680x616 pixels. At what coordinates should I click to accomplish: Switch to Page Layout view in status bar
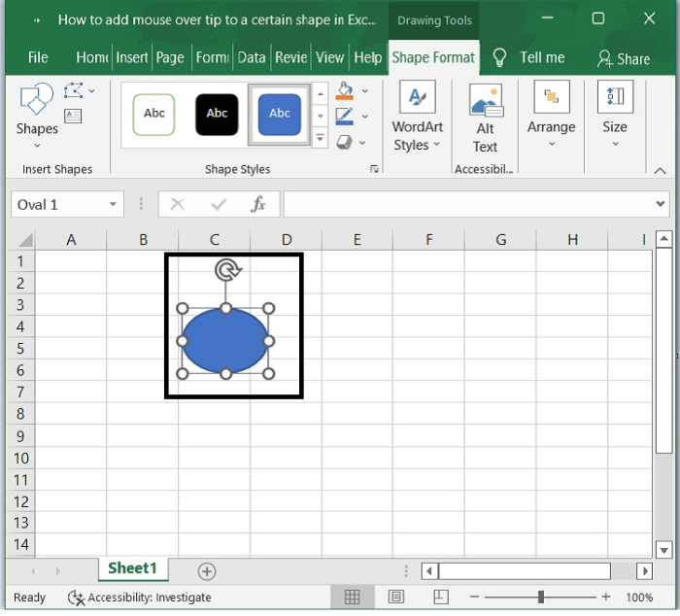(396, 597)
